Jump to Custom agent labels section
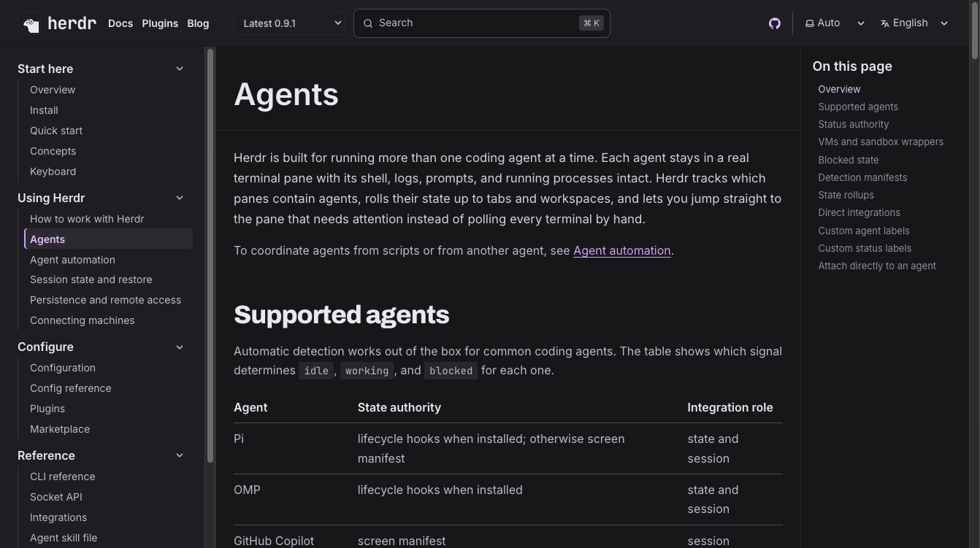This screenshot has height=548, width=980. point(864,231)
